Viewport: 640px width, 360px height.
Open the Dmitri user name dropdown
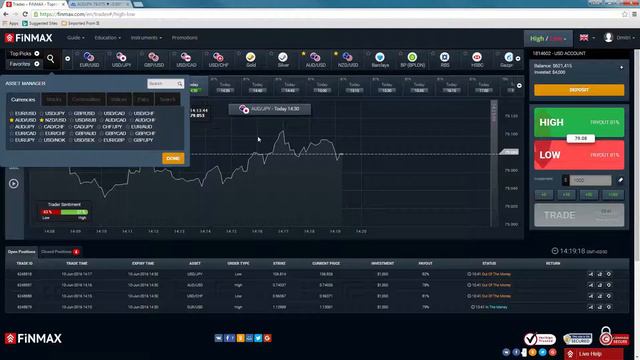click(625, 38)
